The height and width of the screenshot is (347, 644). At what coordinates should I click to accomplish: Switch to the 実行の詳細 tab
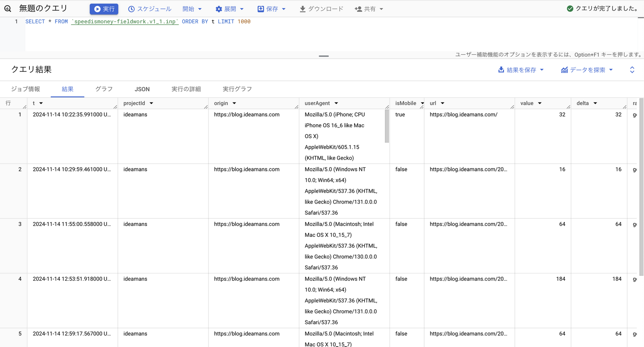[x=186, y=89]
